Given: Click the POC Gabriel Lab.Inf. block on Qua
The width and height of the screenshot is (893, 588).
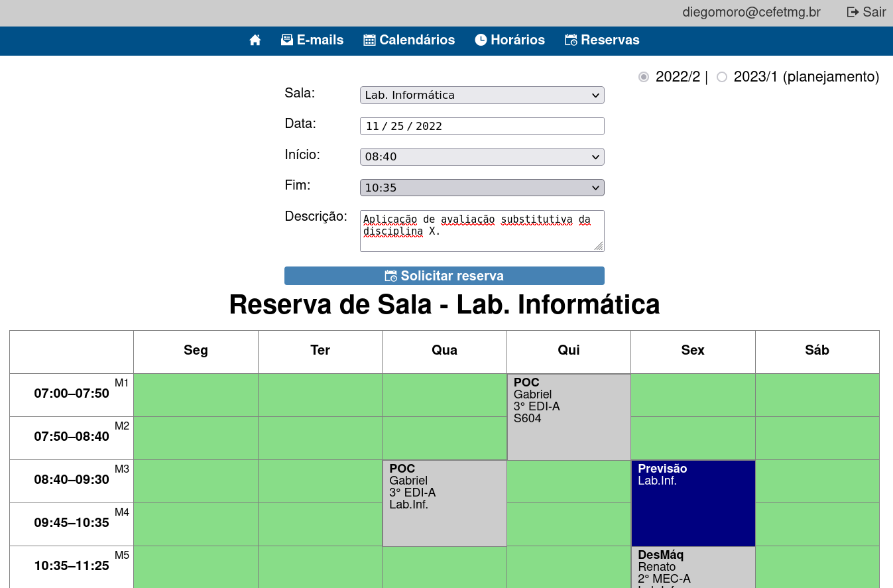Looking at the screenshot, I should click(444, 503).
